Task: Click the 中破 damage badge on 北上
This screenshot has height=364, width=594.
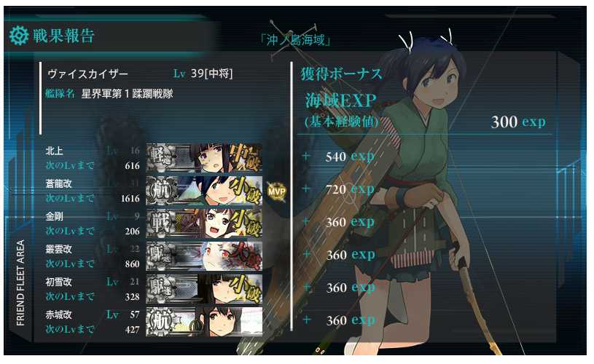Action: (246, 157)
